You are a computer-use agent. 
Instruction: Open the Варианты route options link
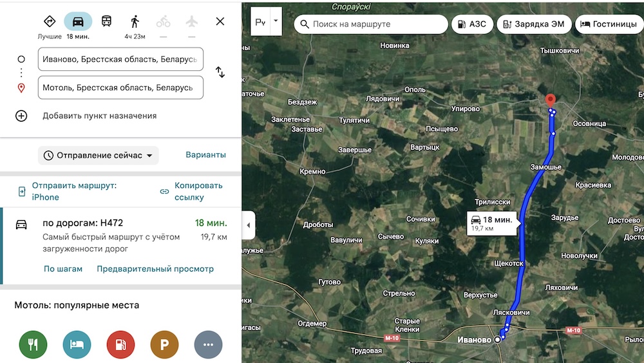coord(205,155)
